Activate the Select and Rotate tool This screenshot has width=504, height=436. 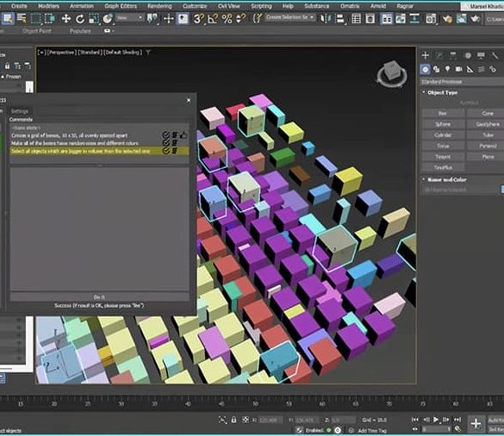pyautogui.click(x=80, y=19)
